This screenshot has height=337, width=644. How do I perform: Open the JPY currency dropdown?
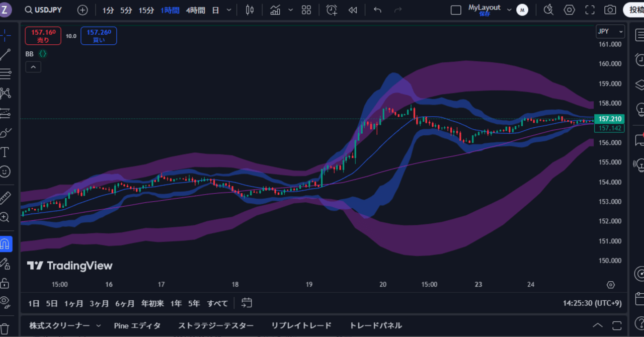(610, 32)
